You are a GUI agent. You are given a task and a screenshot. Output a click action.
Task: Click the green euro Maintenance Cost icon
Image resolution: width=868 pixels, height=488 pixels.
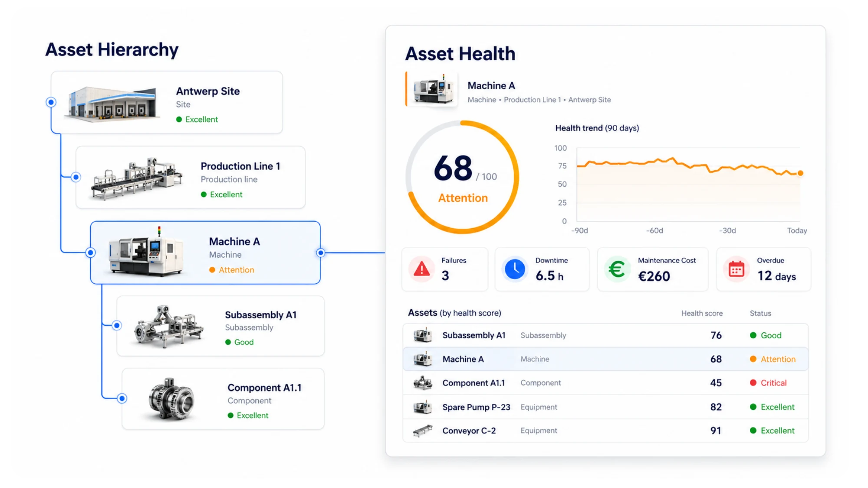pos(617,269)
